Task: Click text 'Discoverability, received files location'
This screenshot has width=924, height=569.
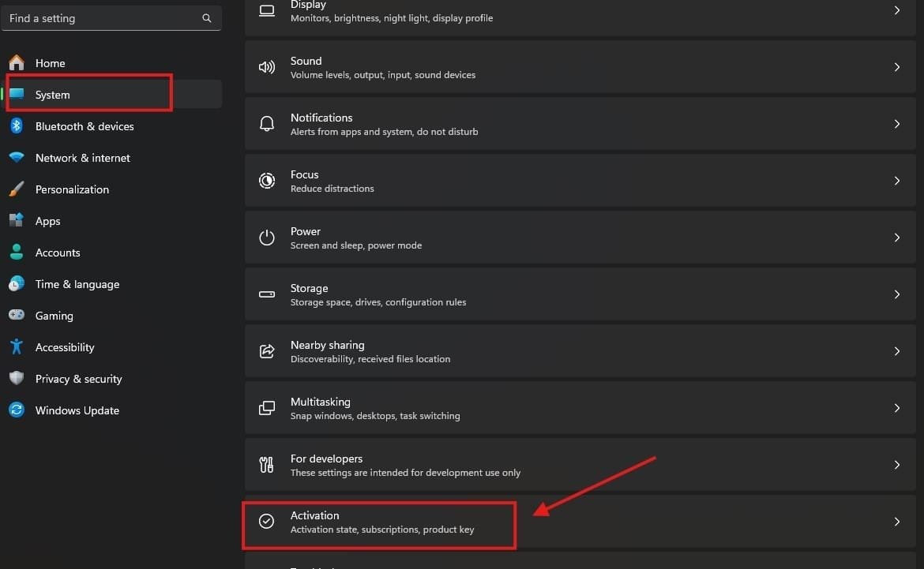Action: (x=370, y=359)
